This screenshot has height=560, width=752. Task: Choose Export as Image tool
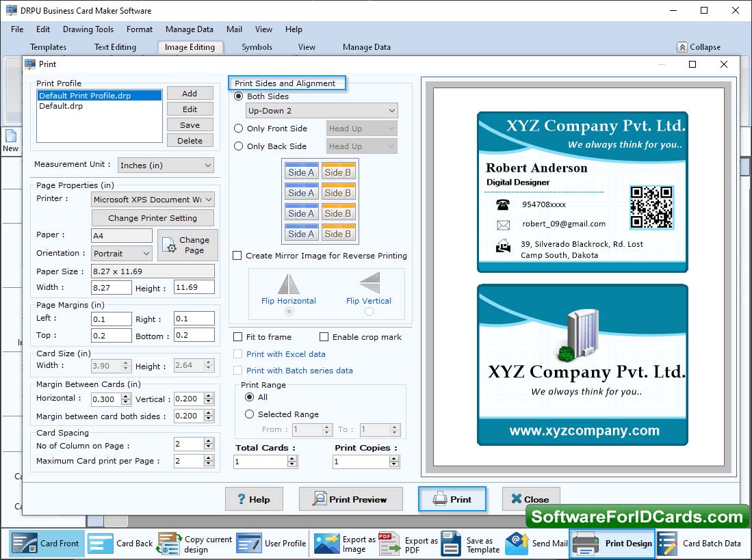pos(344,543)
